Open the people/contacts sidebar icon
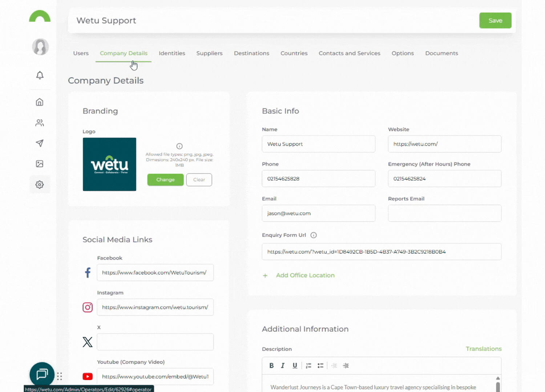545x392 pixels. [x=40, y=123]
